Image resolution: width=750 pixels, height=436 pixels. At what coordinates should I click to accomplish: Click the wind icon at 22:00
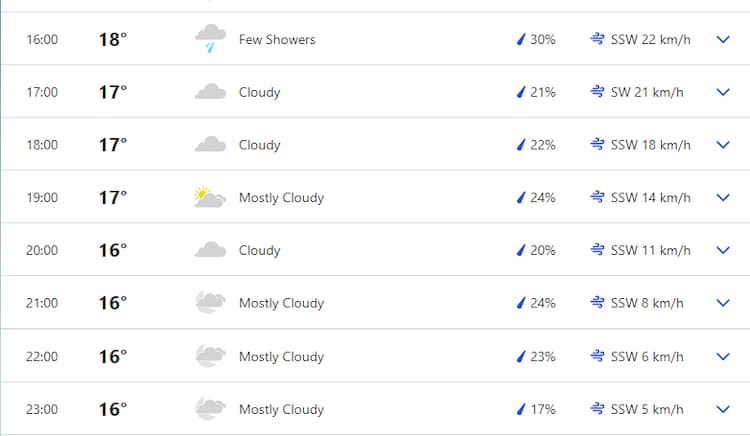[597, 356]
